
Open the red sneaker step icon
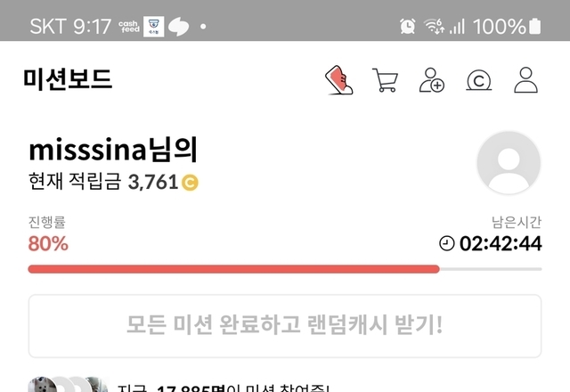click(x=338, y=80)
